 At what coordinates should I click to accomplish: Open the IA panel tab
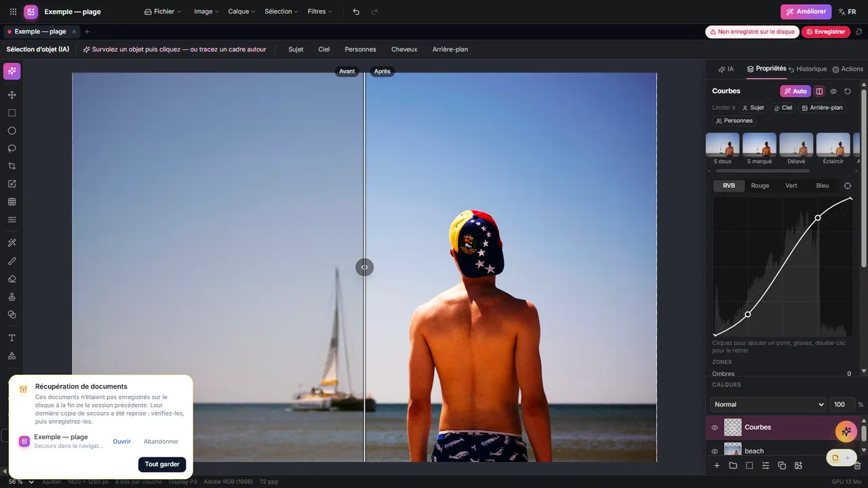coord(726,69)
